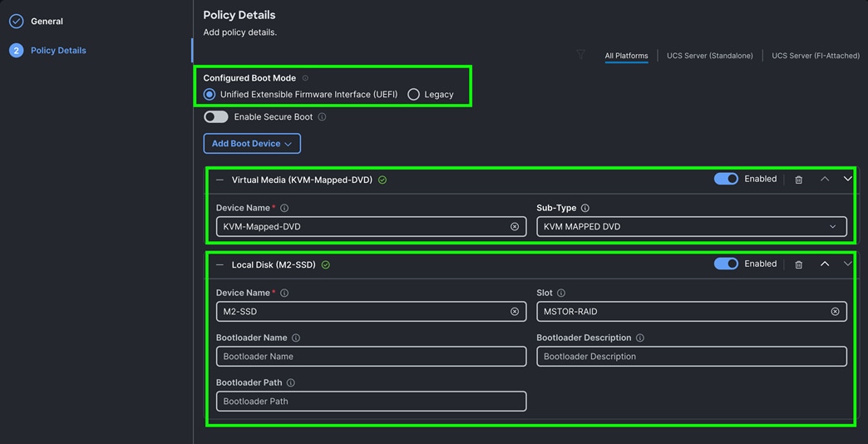
Task: Delete the Local Disk M2-SSD device
Action: coord(798,264)
